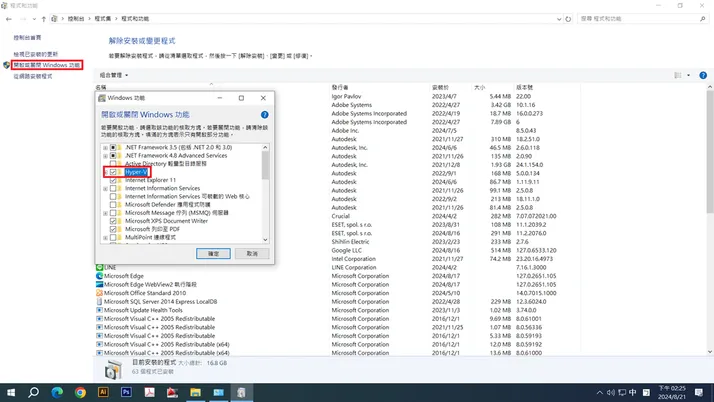Screen dimensions: 714x402
Task: Open the Windows Start menu
Action: pos(11,392)
